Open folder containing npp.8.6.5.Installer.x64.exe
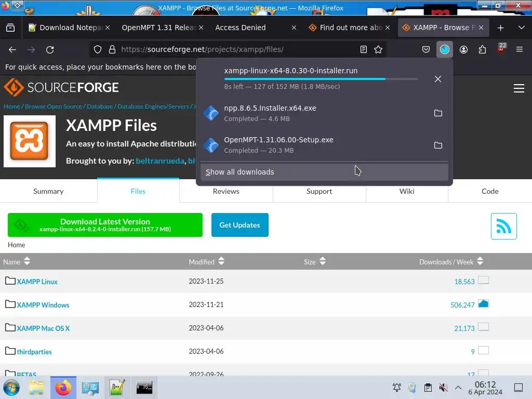Screen dimensions: 532x399 (438, 113)
